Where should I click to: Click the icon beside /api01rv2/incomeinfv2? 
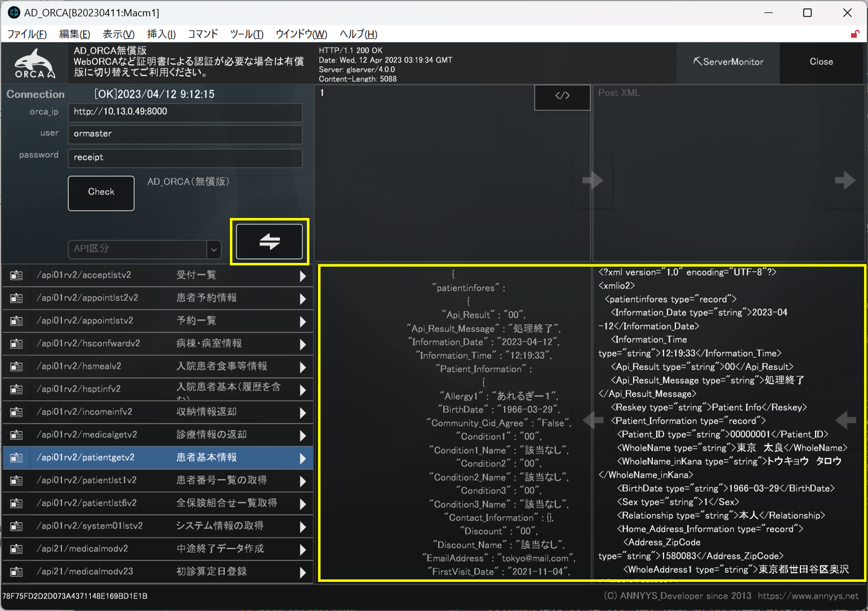[16, 412]
